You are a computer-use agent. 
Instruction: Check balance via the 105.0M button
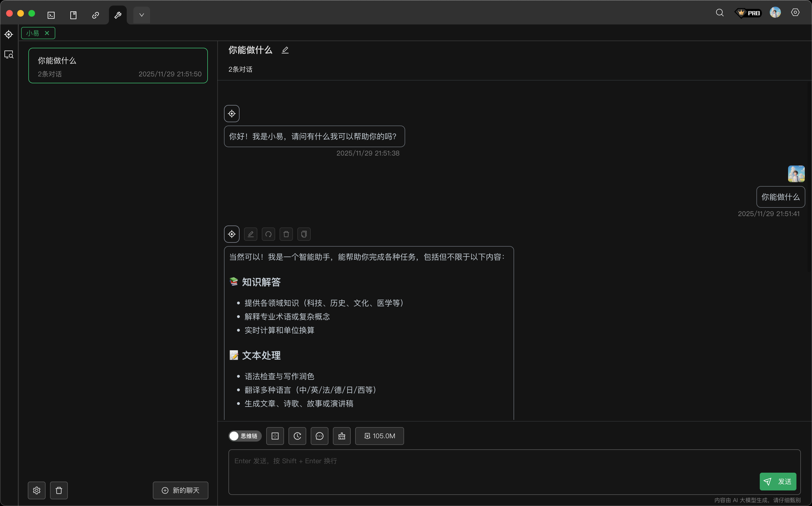[379, 436]
